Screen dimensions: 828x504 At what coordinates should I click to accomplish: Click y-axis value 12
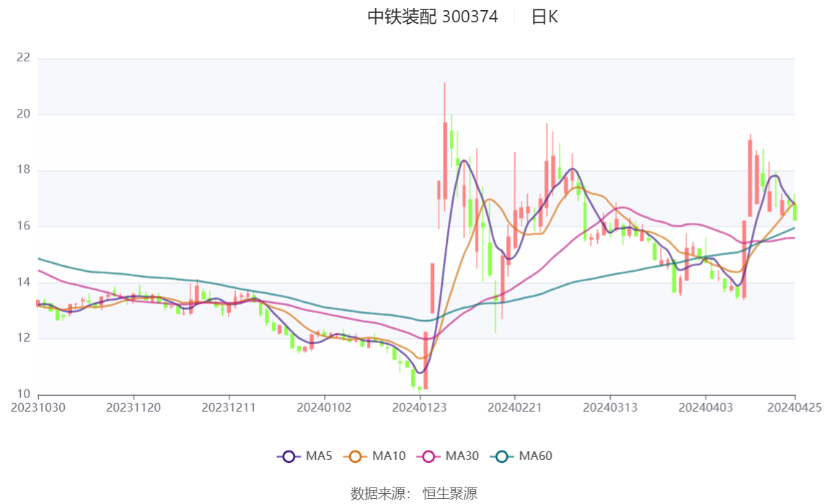point(23,337)
